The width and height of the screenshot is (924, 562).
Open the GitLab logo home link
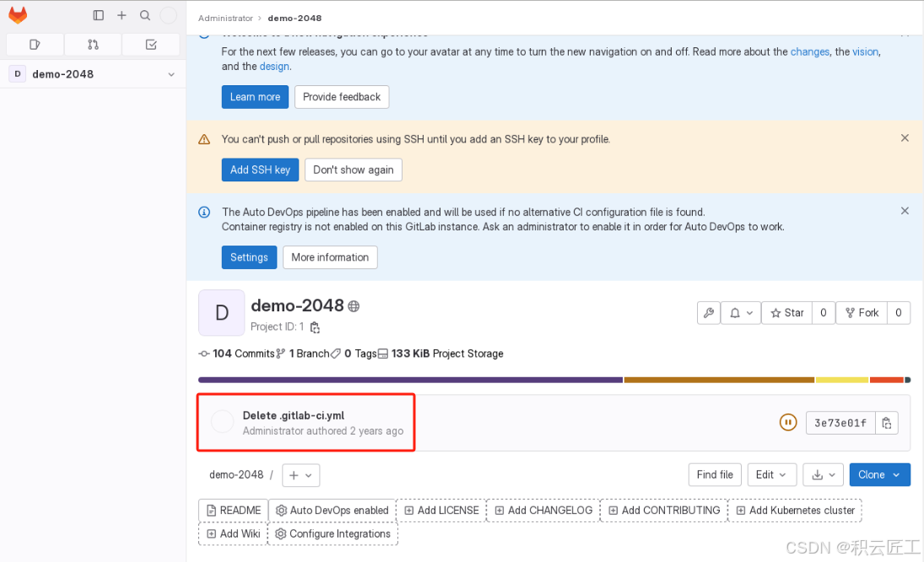(x=18, y=15)
